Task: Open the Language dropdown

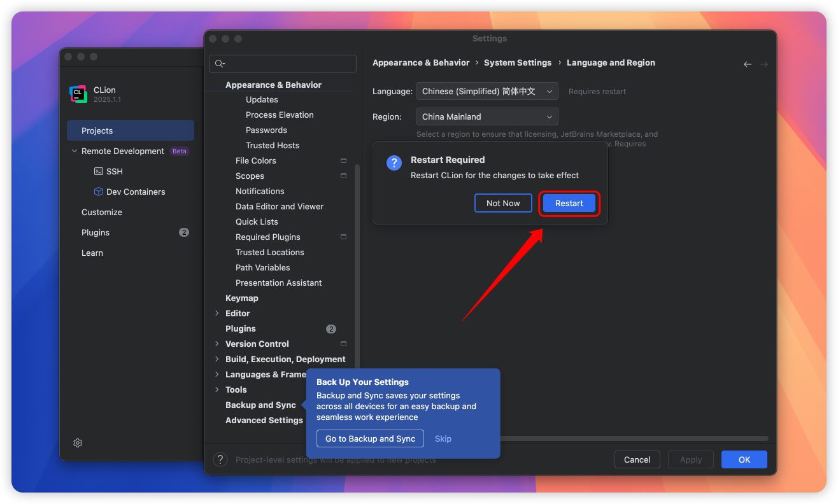Action: coord(487,92)
